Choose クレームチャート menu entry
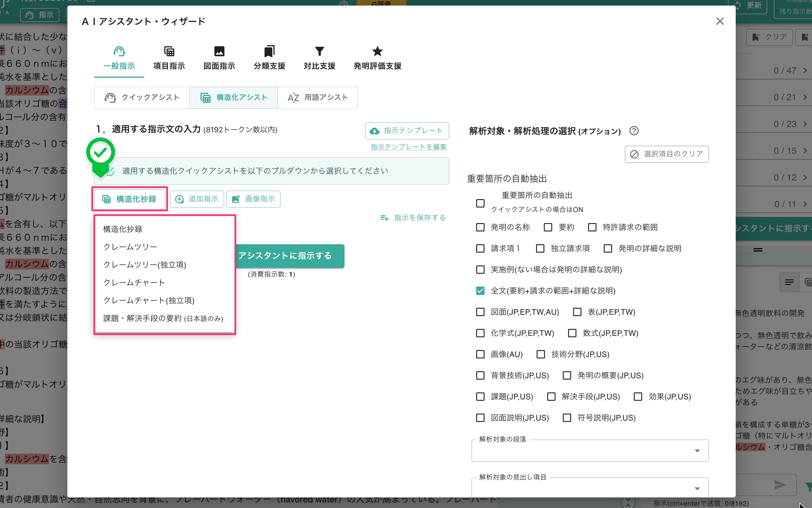This screenshot has height=508, width=812. [x=165, y=283]
